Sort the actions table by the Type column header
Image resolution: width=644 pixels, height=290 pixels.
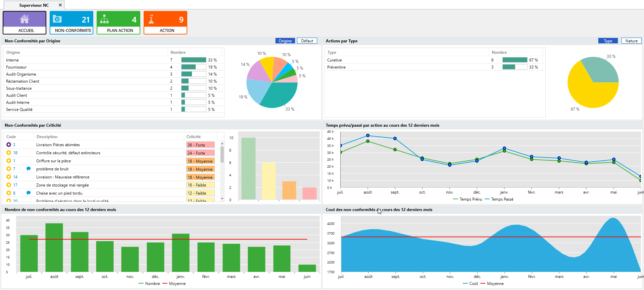(407, 52)
